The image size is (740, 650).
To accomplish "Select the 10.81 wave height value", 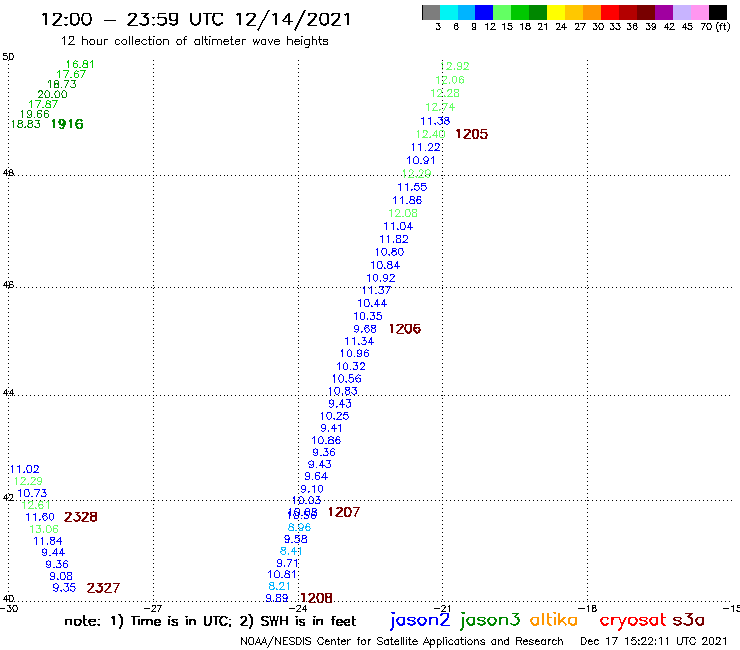I will pyautogui.click(x=282, y=574).
